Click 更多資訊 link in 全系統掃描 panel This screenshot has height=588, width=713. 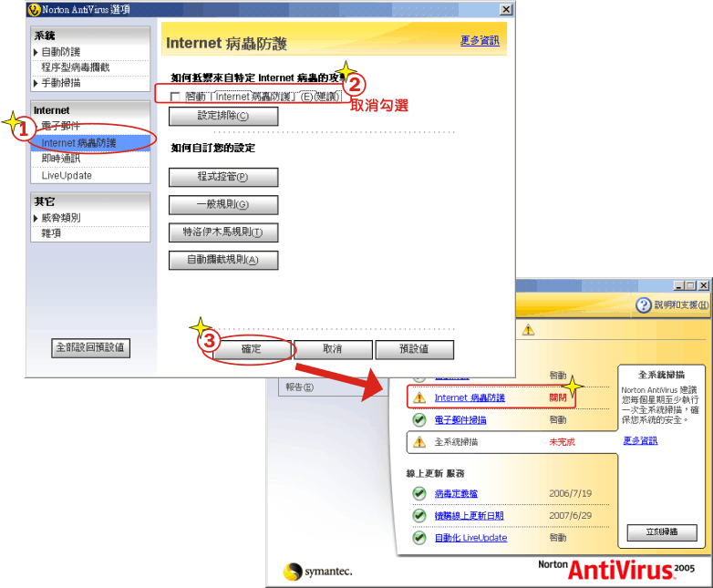(x=640, y=440)
